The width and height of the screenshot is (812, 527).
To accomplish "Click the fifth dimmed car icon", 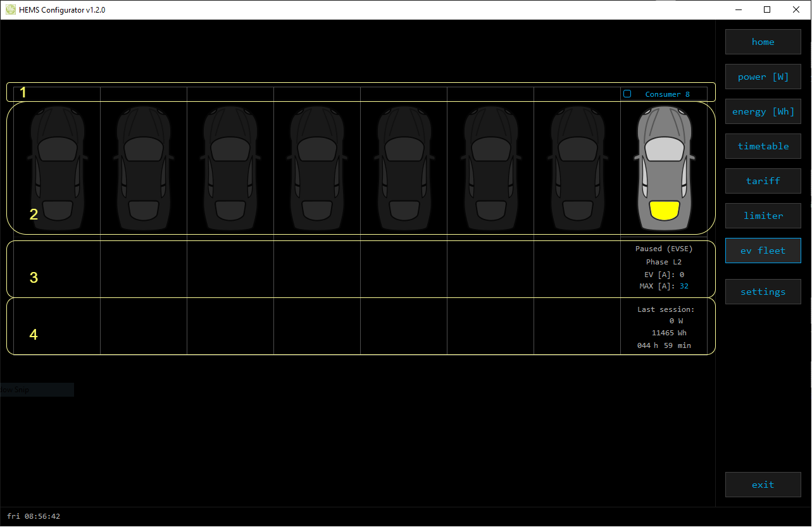I will 404,168.
